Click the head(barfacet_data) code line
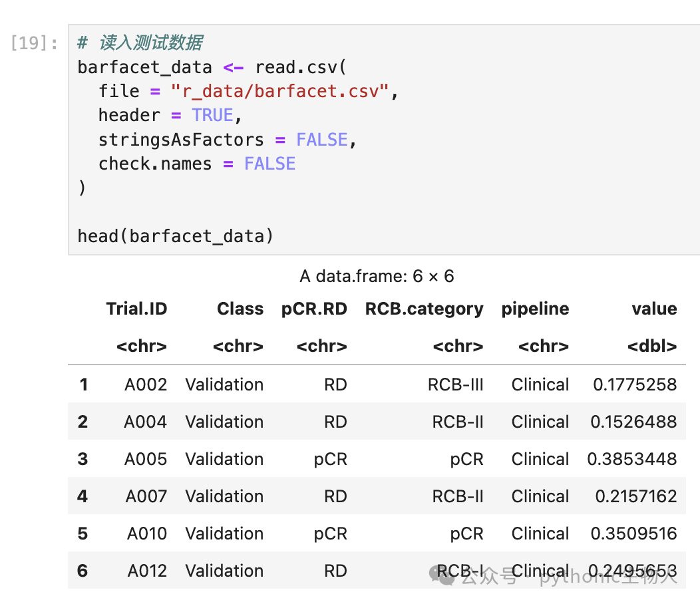This screenshot has height=604, width=700. (175, 236)
